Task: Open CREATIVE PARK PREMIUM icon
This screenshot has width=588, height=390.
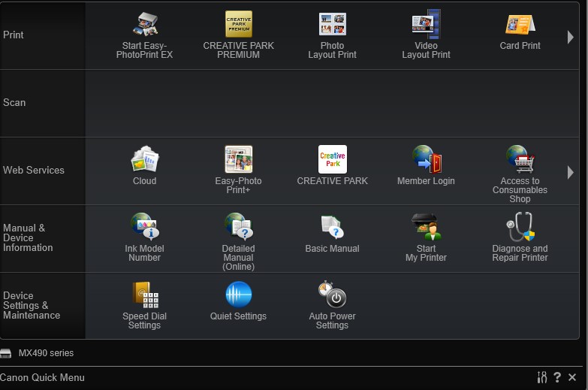Action: coord(239,25)
